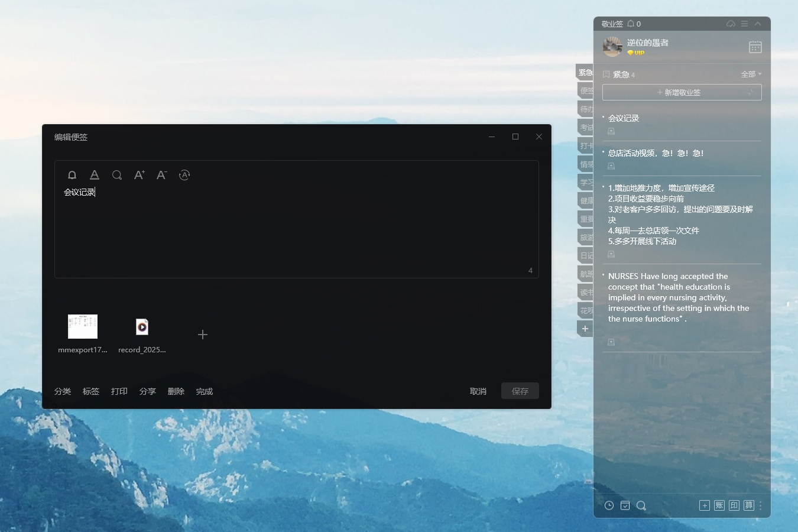Decrease font size with A- icon
This screenshot has height=532, width=798.
click(x=162, y=175)
